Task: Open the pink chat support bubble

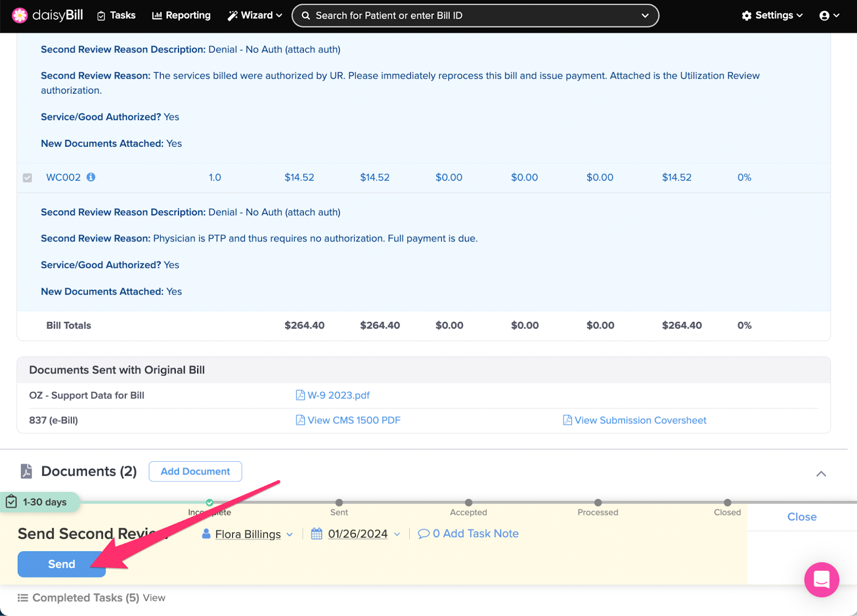Action: [821, 580]
